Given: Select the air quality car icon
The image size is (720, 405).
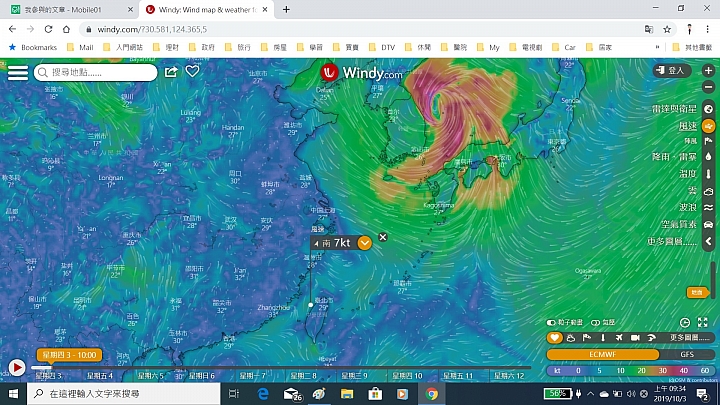Looking at the screenshot, I should (x=709, y=225).
